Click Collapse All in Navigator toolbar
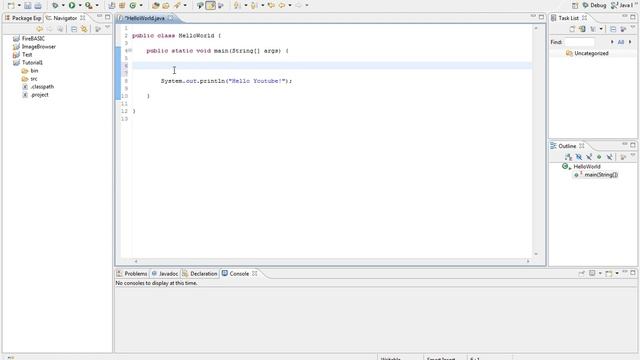Viewport: 640px width, 360px height. click(x=74, y=29)
